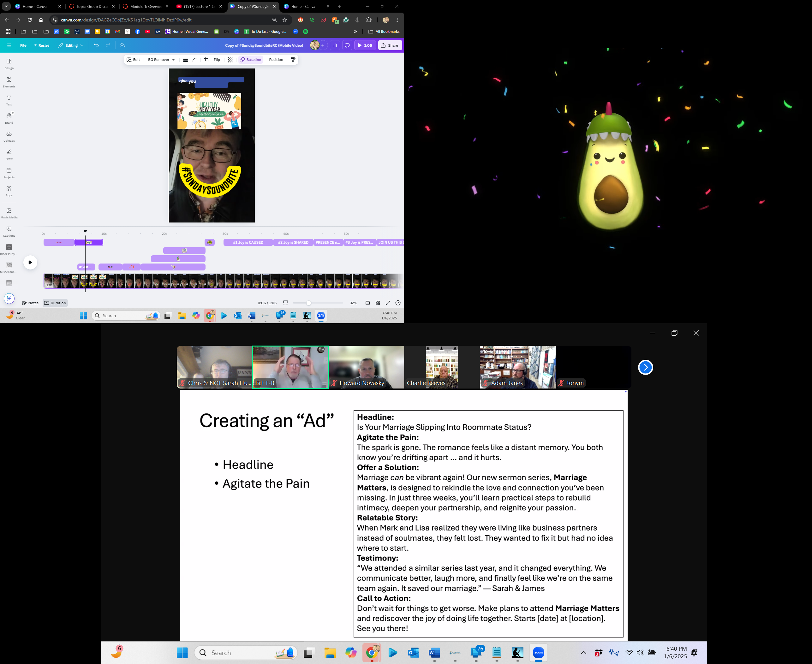Viewport: 812px width, 664px height.
Task: Open the Elements panel in sidebar
Action: [9, 81]
